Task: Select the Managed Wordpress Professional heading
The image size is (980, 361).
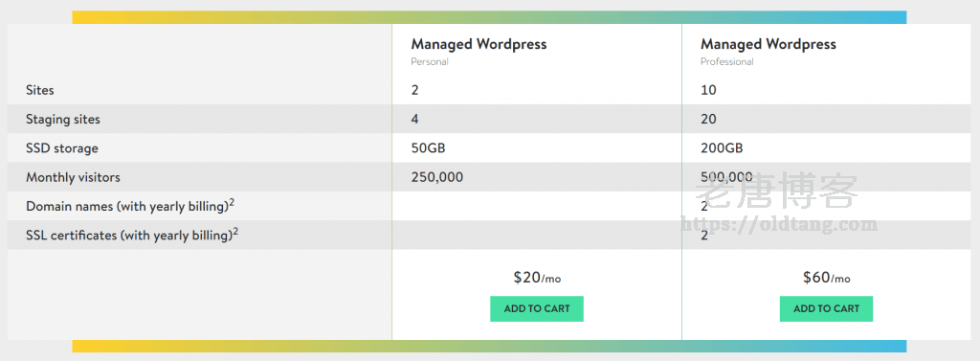Action: point(768,44)
